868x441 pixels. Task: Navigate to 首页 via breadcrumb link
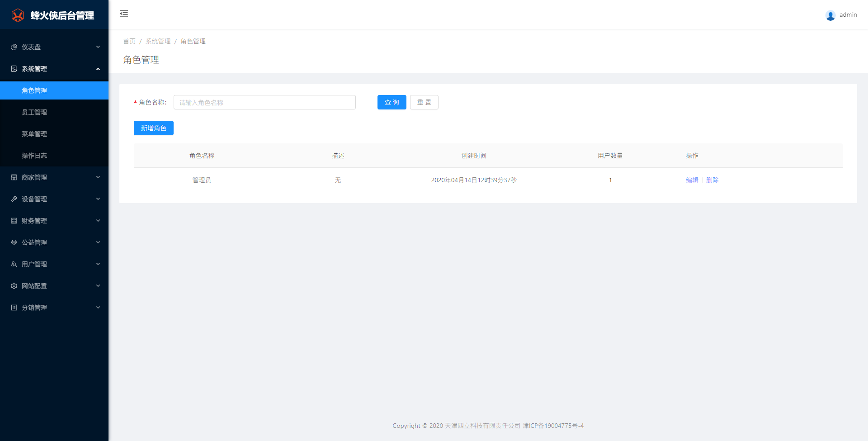tap(129, 41)
